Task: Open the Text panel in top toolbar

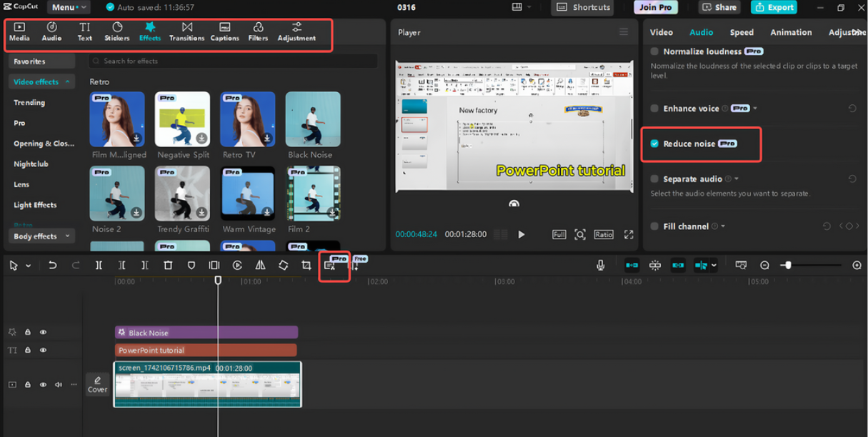Action: pos(84,31)
